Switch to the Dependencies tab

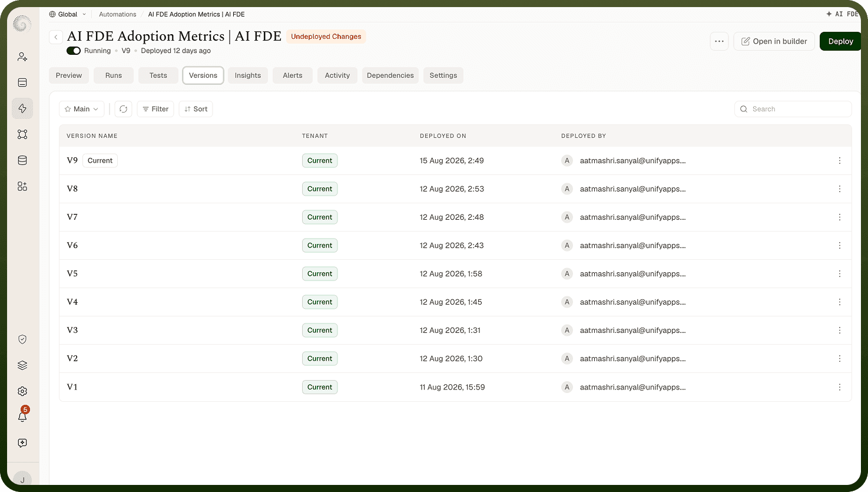[x=390, y=75]
